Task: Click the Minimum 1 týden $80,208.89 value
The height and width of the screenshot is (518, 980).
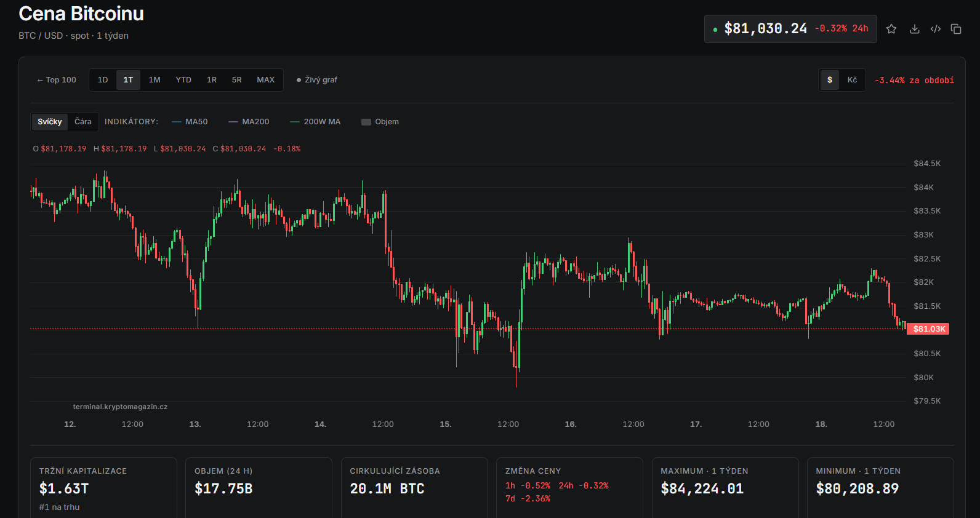Action: click(x=857, y=489)
